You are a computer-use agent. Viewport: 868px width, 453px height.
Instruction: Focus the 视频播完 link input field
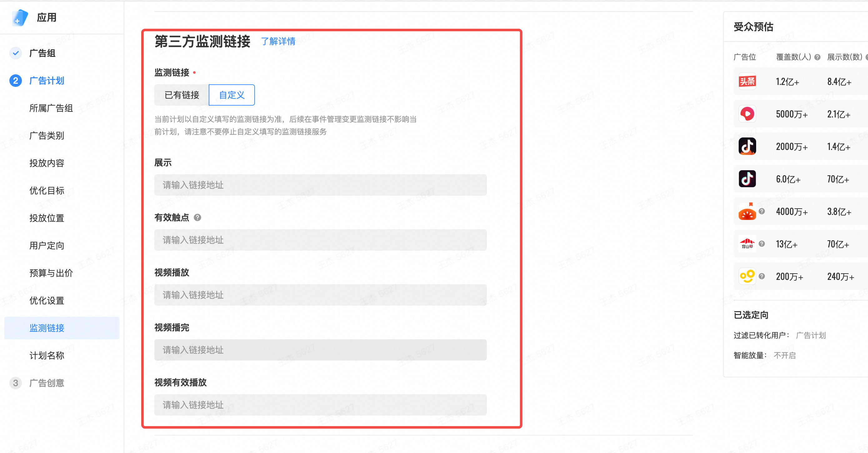point(320,350)
